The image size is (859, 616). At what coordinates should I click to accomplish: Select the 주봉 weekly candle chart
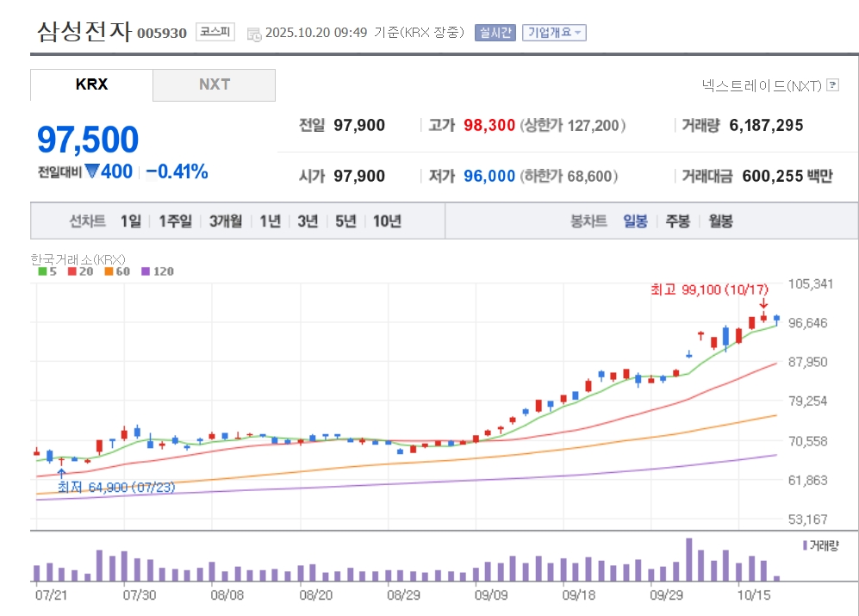point(677,221)
